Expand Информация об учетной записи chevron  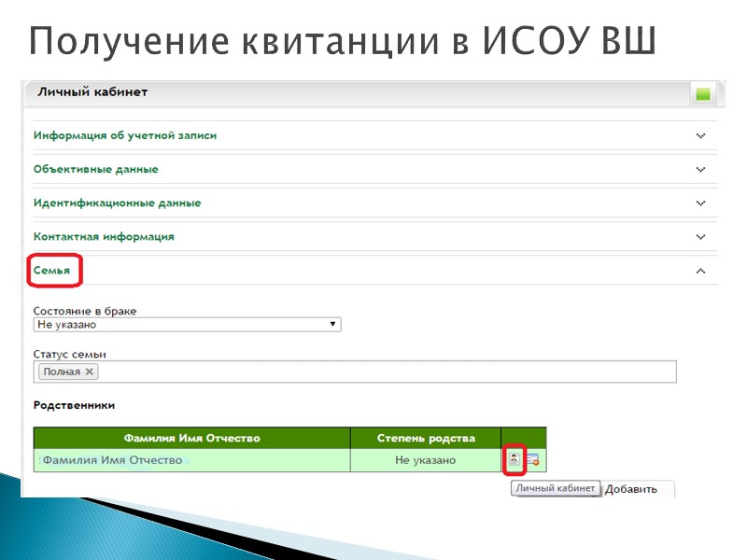click(x=700, y=135)
